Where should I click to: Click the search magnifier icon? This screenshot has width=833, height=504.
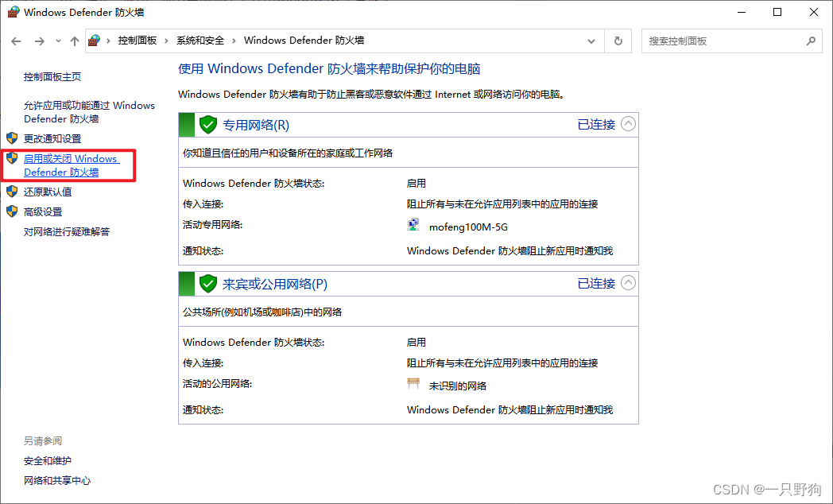coord(811,41)
